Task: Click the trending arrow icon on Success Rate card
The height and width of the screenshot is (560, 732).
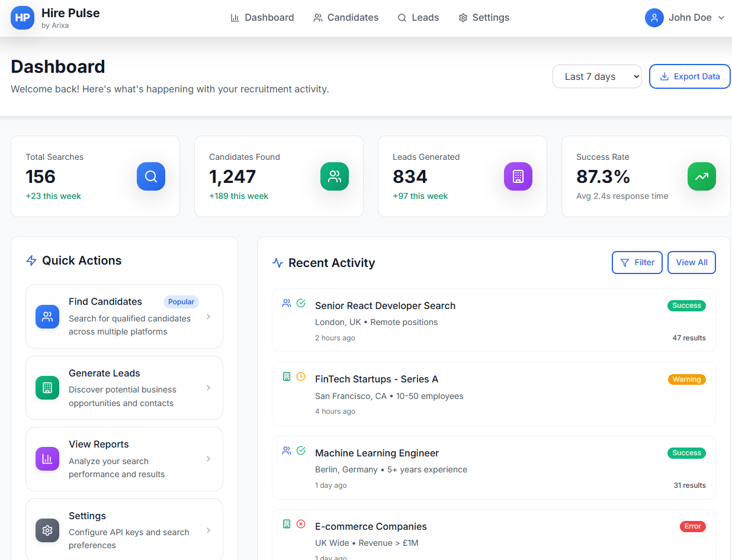Action: click(x=702, y=176)
